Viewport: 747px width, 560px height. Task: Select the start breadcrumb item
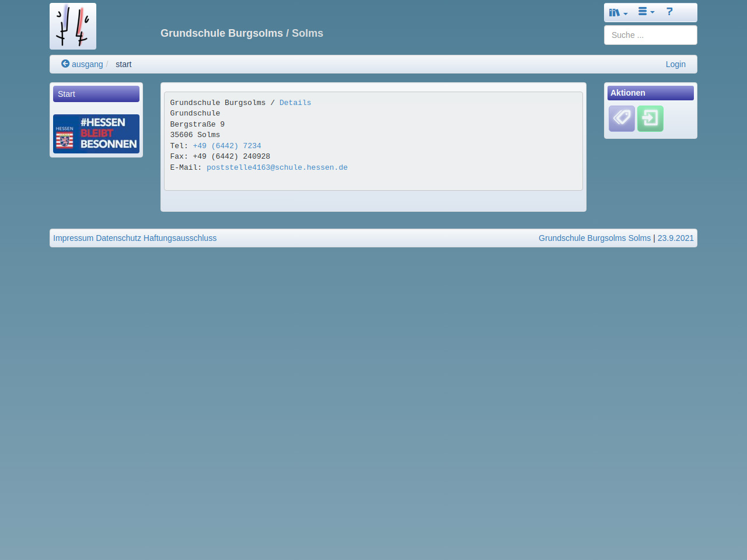point(124,64)
